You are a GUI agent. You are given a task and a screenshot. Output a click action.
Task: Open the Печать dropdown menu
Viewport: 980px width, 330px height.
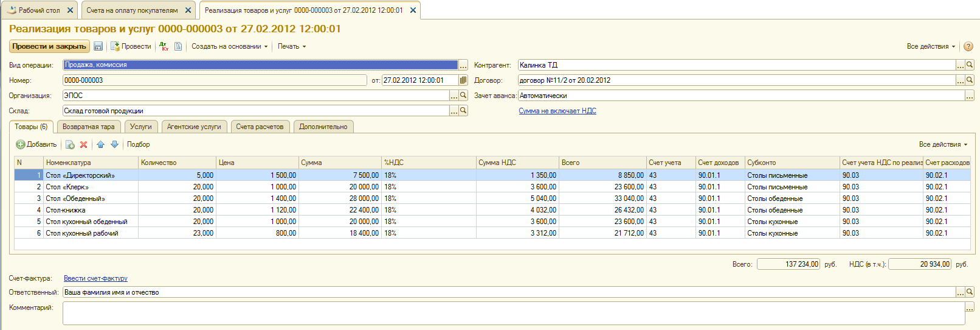(x=292, y=46)
